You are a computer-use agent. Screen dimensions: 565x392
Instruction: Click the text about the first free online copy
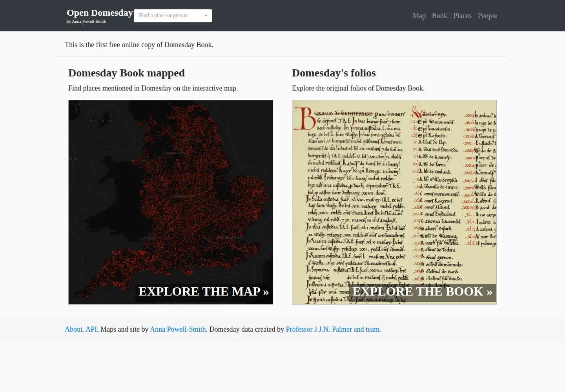click(139, 45)
